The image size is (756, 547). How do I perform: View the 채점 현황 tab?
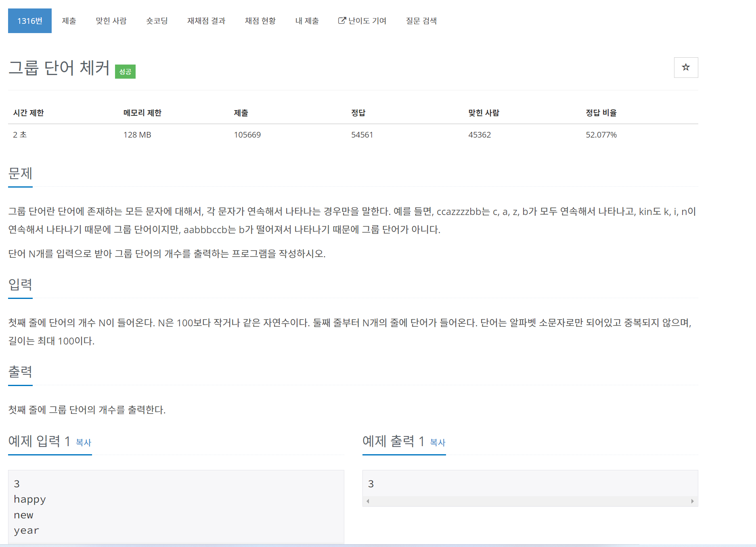click(x=260, y=21)
